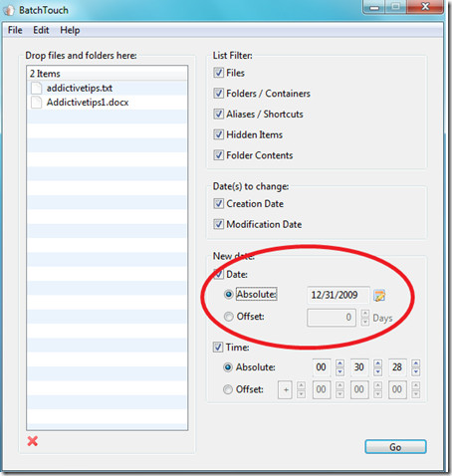Increase absolute hours with up arrow
The height and width of the screenshot is (476, 452).
tap(339, 363)
